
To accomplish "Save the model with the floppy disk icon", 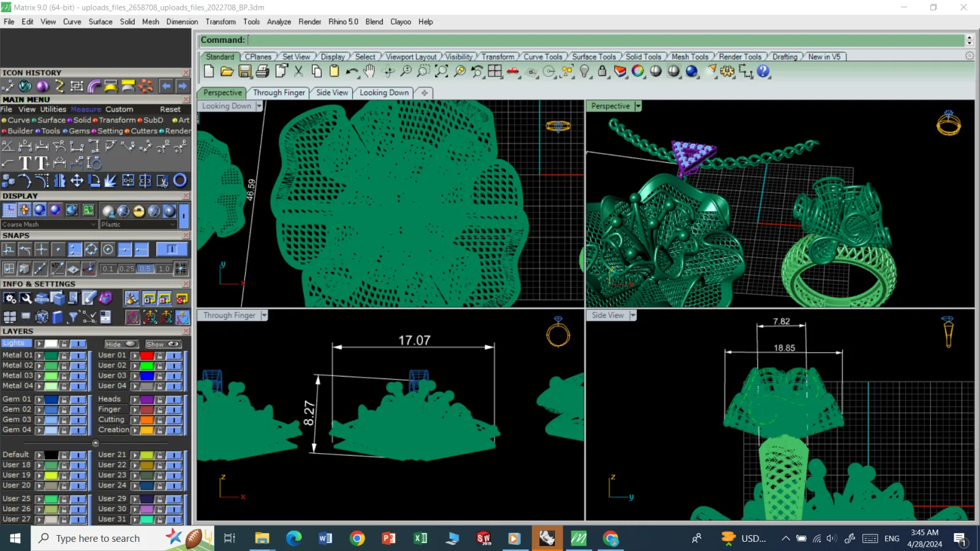I will click(x=244, y=71).
